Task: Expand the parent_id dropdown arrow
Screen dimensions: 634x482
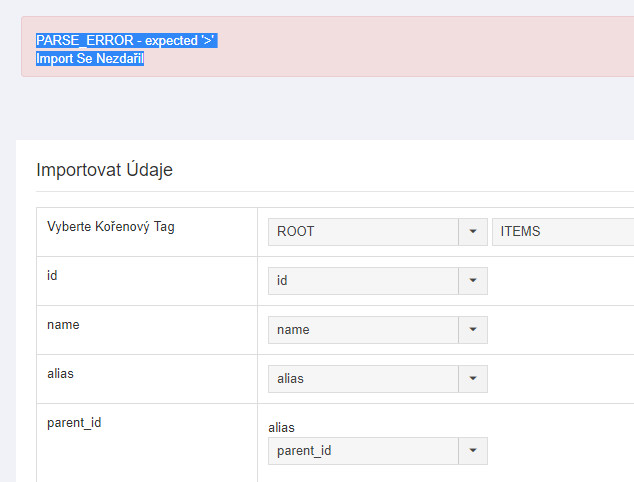Action: coord(473,450)
